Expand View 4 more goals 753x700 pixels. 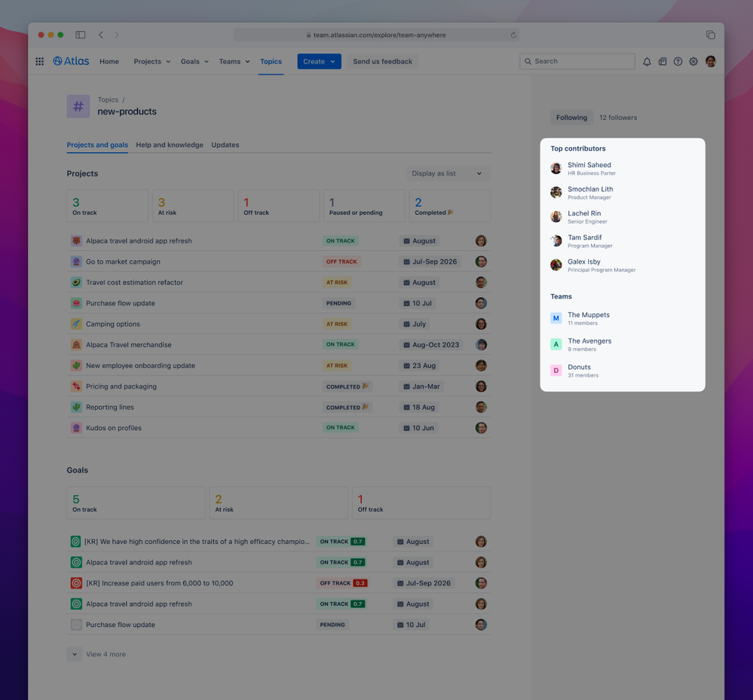[97, 654]
